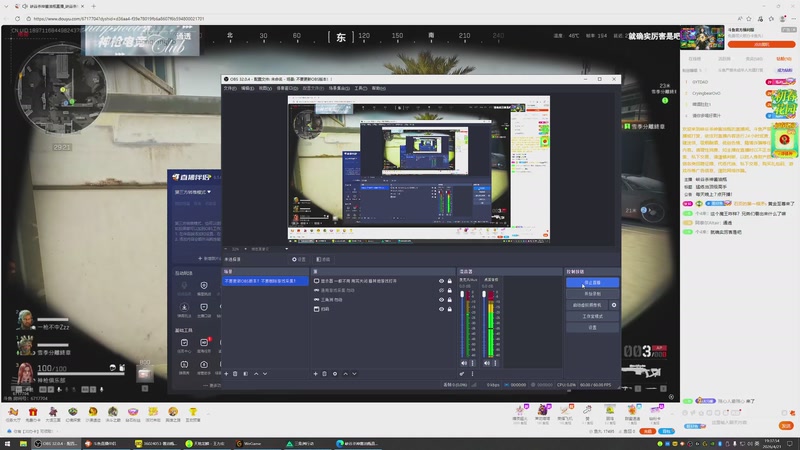Move scene up with arrow in Scenes panel
800x450 pixels.
256,374
